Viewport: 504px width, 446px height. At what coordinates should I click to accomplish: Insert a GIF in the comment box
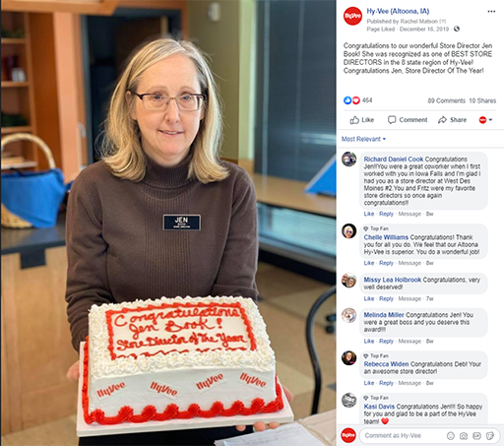(476, 435)
